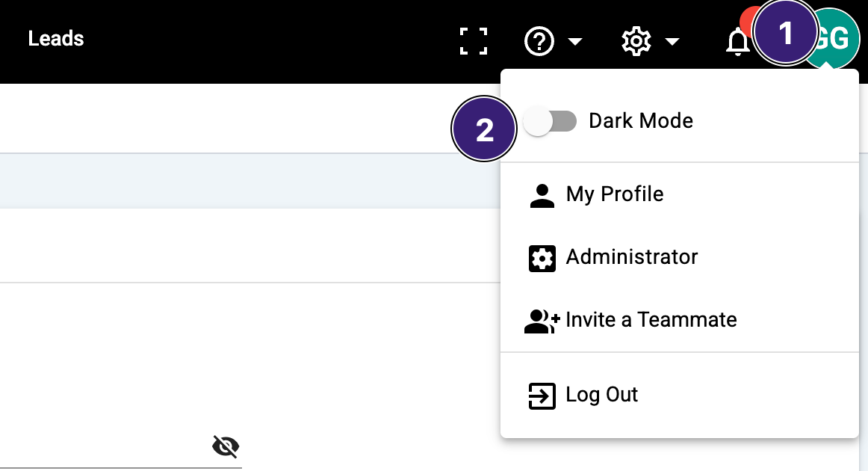Screen dimensions: 868x471
Task: Toggle the crossed-out eye visibility icon
Action: (226, 446)
